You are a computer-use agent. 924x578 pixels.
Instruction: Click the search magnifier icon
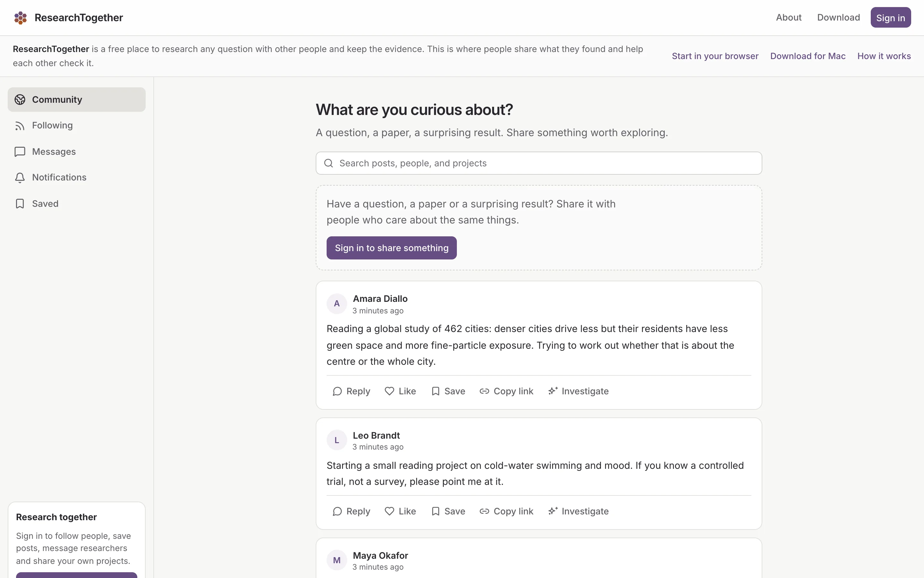point(328,163)
